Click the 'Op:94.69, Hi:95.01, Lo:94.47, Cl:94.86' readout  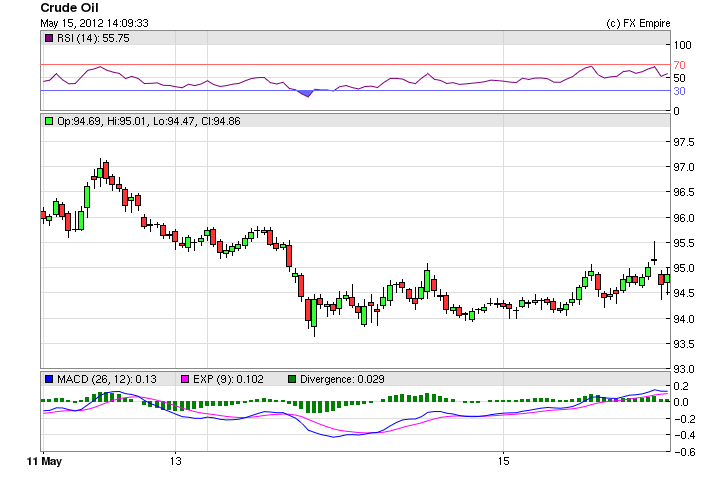pyautogui.click(x=149, y=121)
